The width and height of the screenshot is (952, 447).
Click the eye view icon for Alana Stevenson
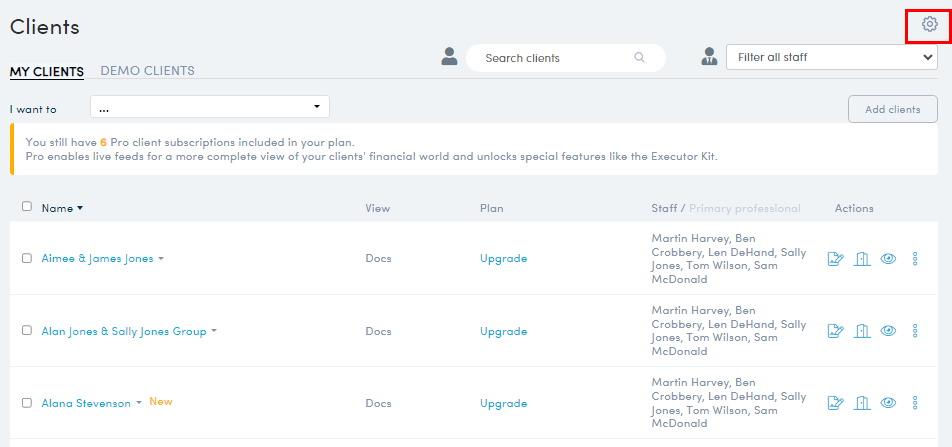point(888,403)
